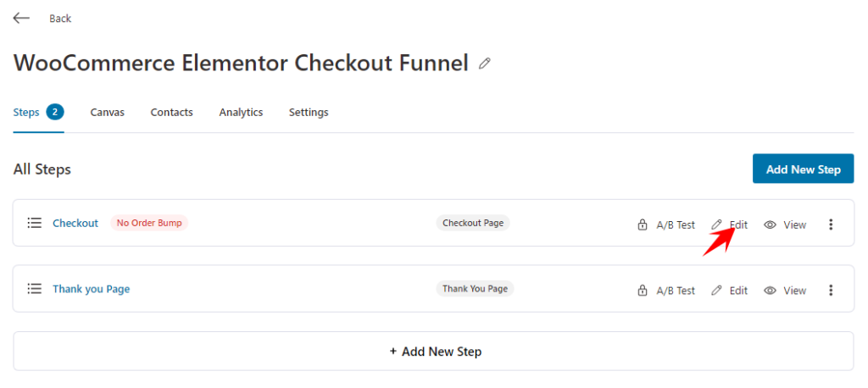
Task: Click pencil Edit icon in Thank you Page row
Action: point(716,291)
